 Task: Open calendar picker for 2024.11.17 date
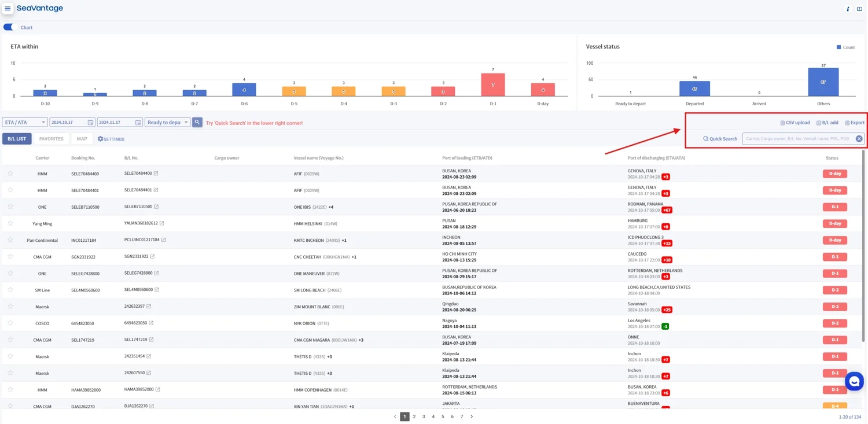(x=138, y=123)
